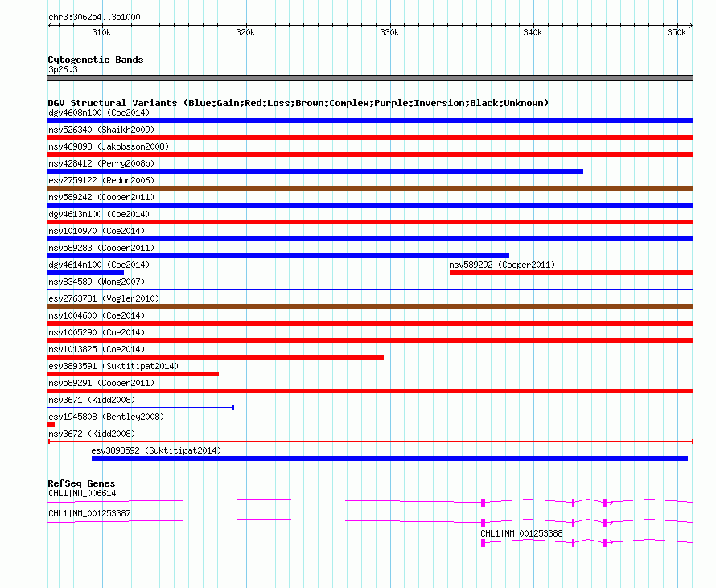This screenshot has height=588, width=716.
Task: Open the nsv589242 (Cooper2011) label
Action: (x=101, y=197)
